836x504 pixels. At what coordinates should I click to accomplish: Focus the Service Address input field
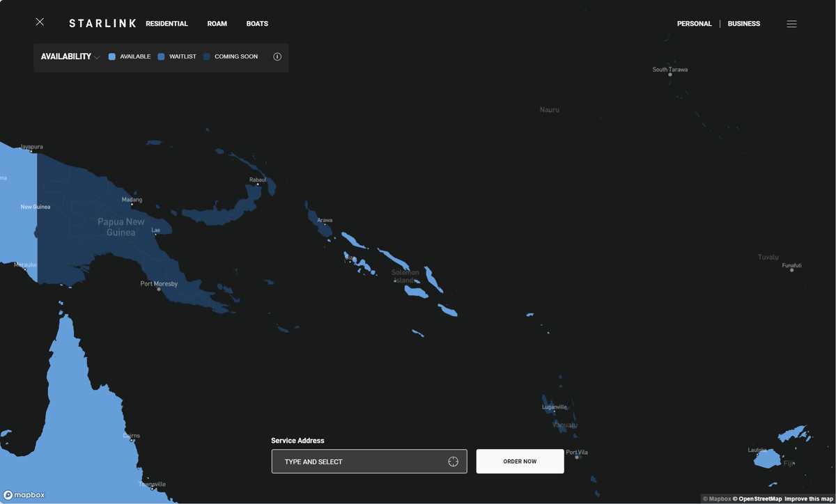tap(369, 462)
